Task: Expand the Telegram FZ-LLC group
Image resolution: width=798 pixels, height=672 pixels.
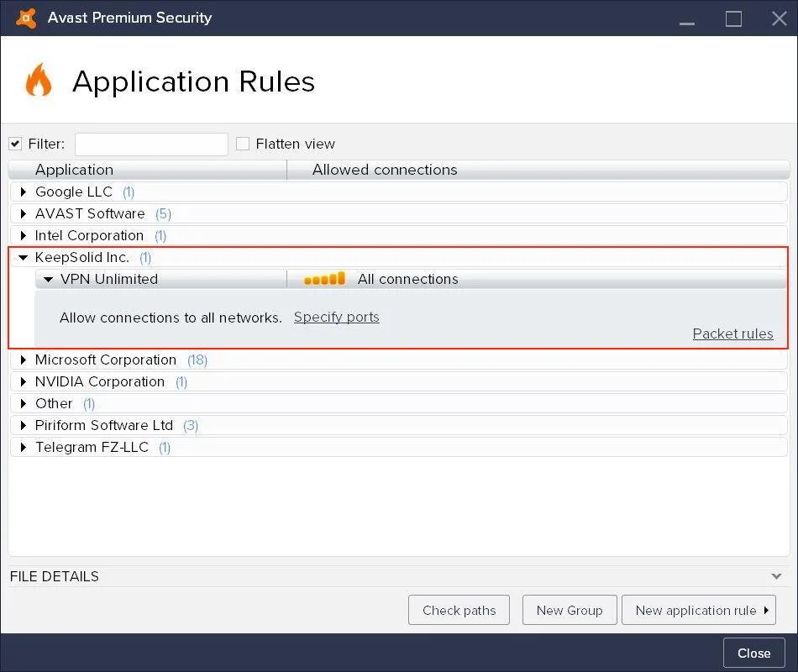Action: 24,448
